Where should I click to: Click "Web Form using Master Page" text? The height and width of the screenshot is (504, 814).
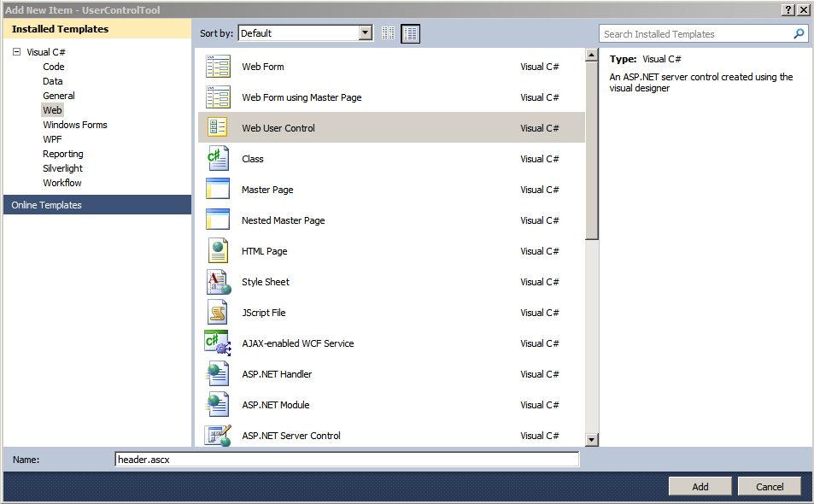(x=302, y=97)
